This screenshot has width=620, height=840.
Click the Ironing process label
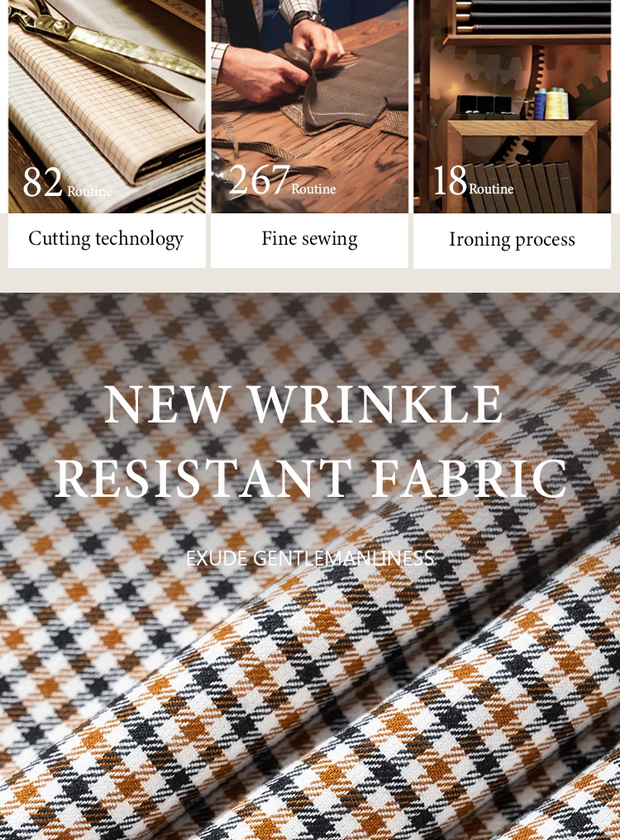[x=512, y=240]
